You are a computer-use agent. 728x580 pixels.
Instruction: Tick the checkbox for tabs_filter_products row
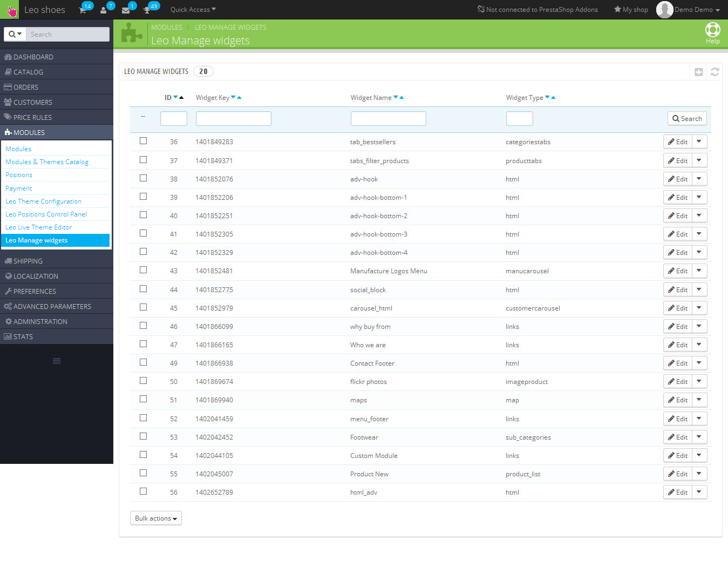point(143,160)
